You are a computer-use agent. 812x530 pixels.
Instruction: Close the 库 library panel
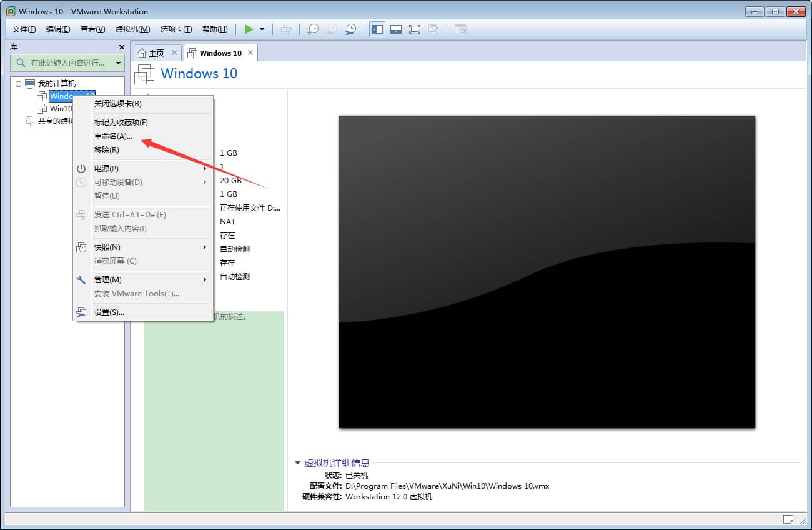coord(122,47)
